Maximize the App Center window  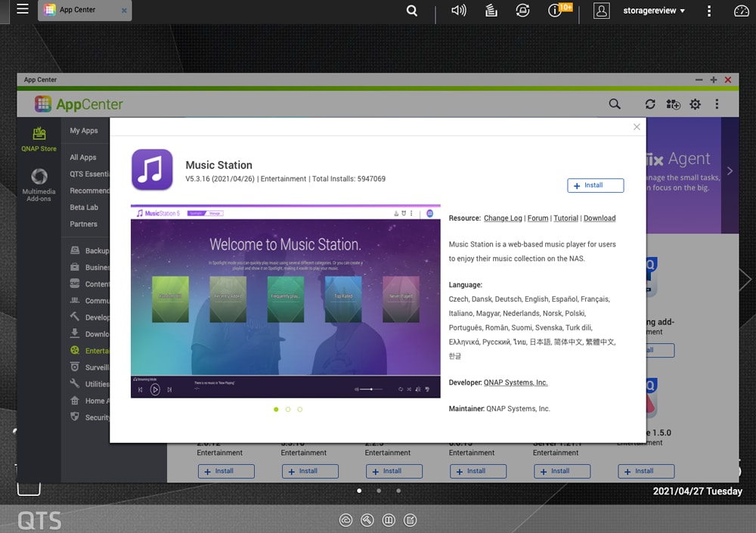tap(713, 79)
